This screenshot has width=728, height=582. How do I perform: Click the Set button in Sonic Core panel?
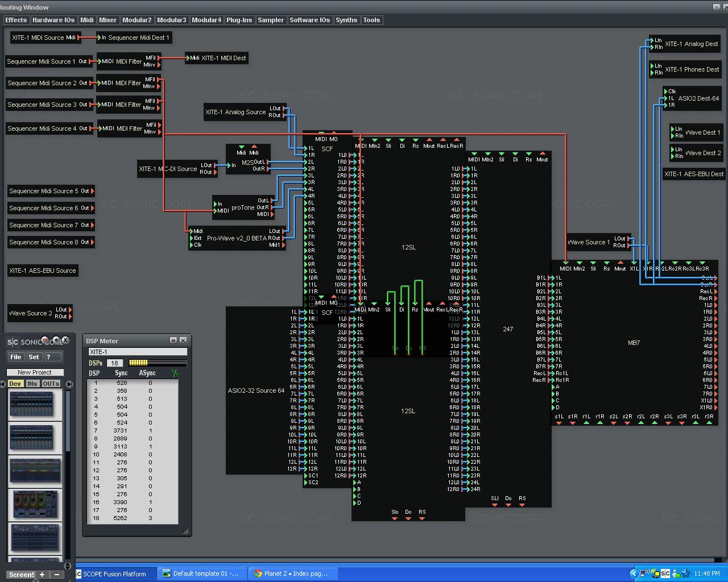[x=34, y=357]
